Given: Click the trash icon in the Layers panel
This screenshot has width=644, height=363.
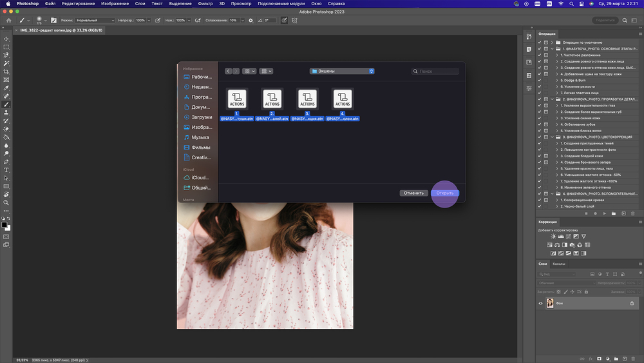Looking at the screenshot, I should point(634,357).
